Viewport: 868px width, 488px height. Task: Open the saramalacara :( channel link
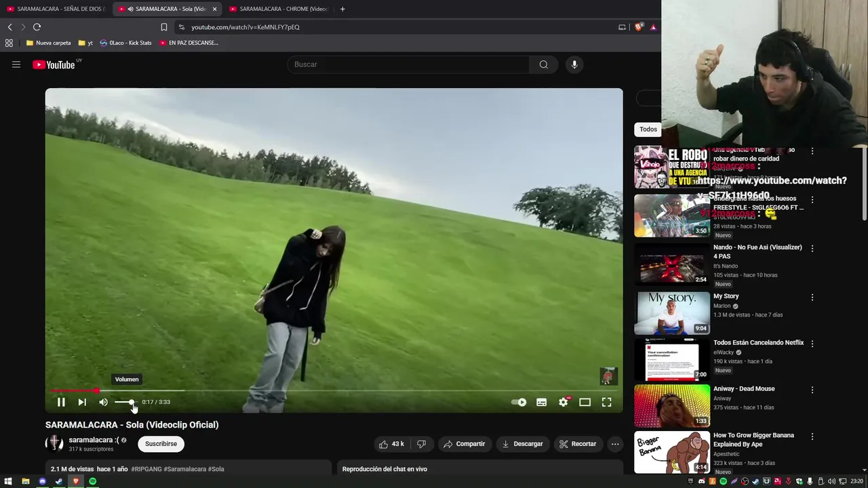click(x=94, y=440)
